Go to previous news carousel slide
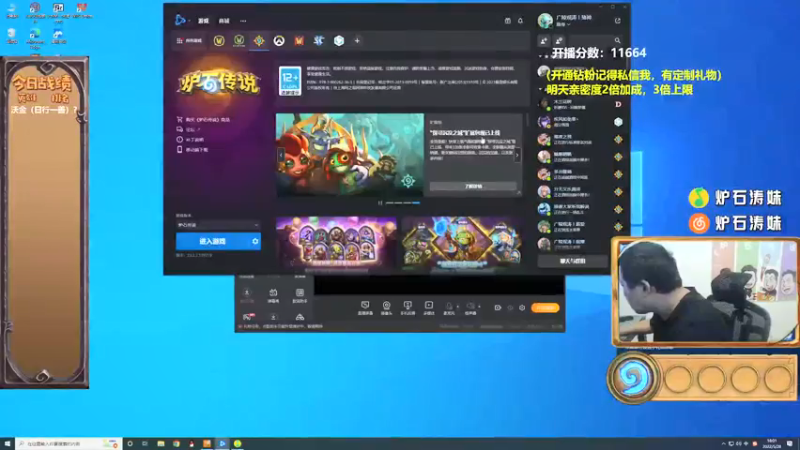 coord(281,155)
